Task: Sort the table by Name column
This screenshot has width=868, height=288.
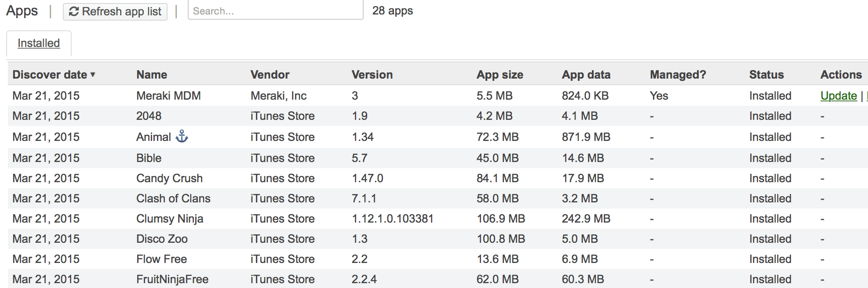Action: [152, 75]
